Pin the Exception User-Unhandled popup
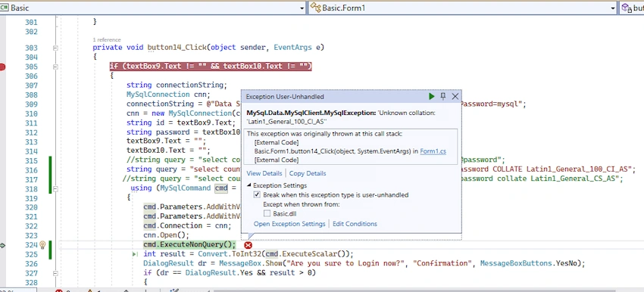 pos(442,96)
